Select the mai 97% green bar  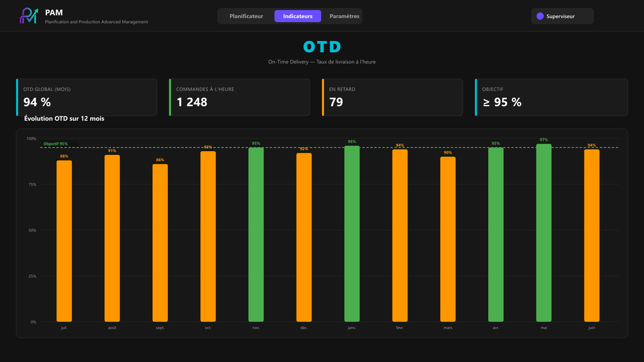pyautogui.click(x=544, y=233)
